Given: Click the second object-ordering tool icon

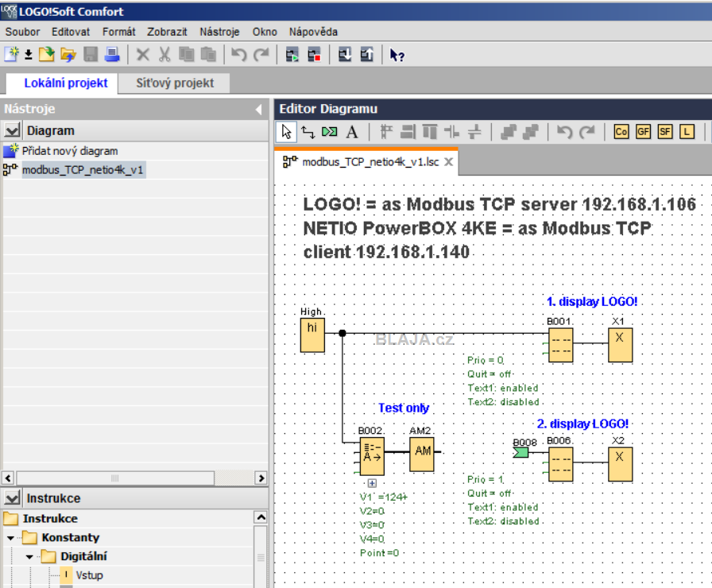Looking at the screenshot, I should (530, 132).
